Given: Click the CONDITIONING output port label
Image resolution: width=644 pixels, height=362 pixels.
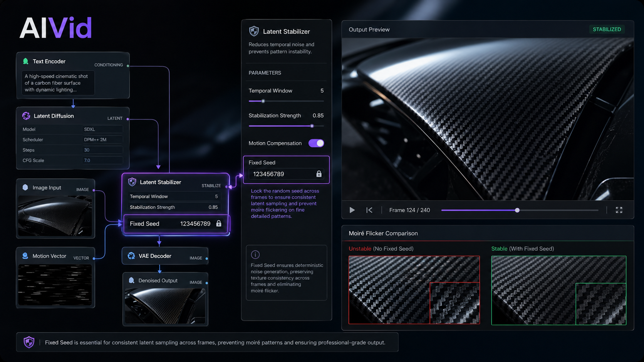Looking at the screenshot, I should 109,65.
